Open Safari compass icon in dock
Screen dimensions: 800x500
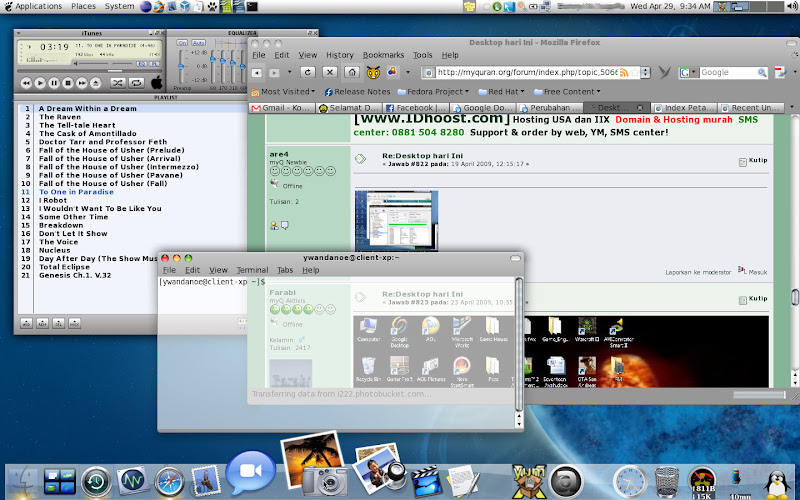point(169,482)
